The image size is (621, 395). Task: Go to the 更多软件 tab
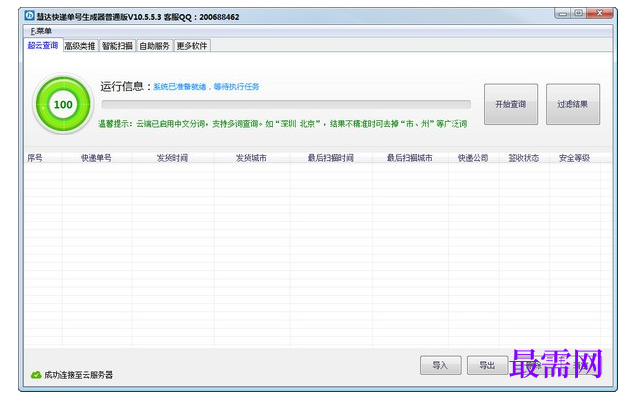192,46
